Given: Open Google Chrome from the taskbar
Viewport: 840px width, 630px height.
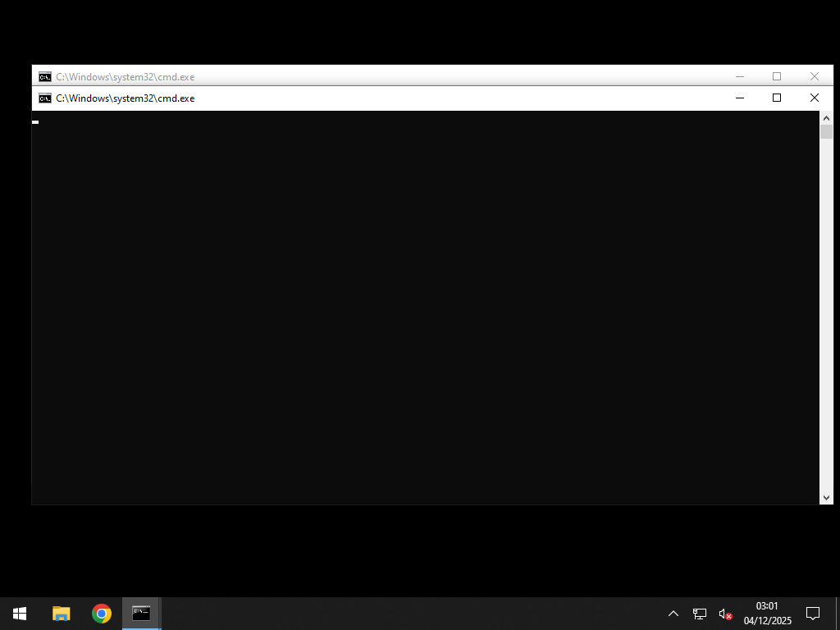Looking at the screenshot, I should click(100, 613).
